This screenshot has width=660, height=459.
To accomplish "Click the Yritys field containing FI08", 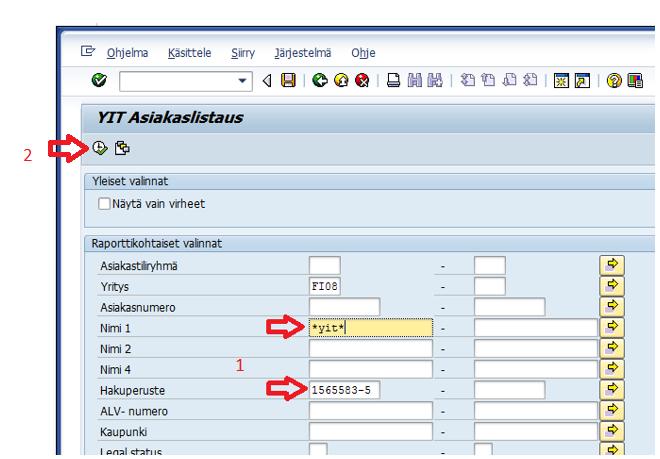I will pyautogui.click(x=325, y=286).
